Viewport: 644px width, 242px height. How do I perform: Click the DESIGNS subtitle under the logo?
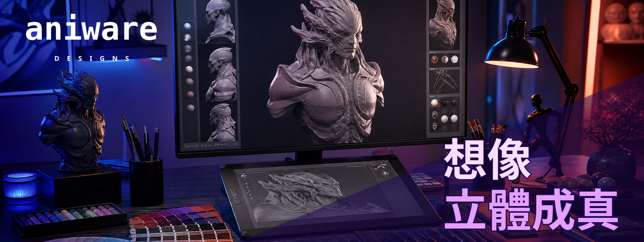tap(92, 58)
